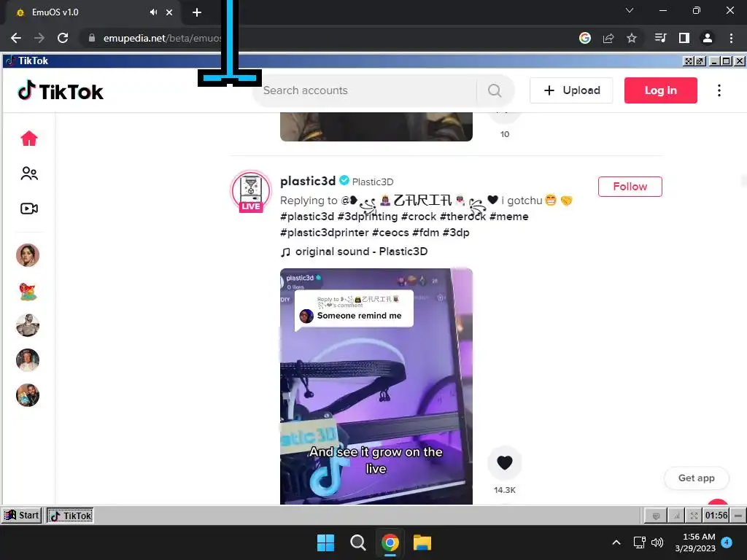The height and width of the screenshot is (560, 747).
Task: View site information lock icon
Action: click(x=92, y=38)
